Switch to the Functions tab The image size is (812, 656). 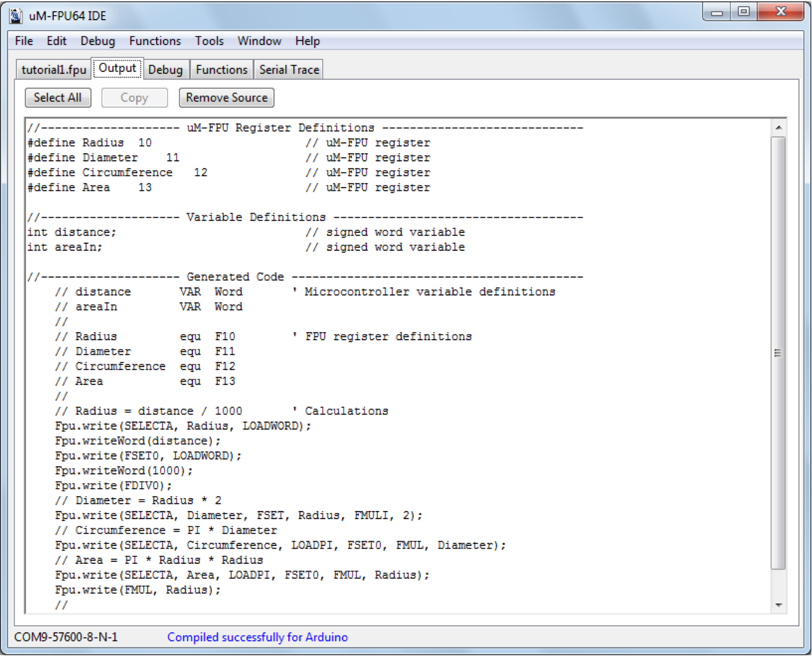(x=221, y=70)
